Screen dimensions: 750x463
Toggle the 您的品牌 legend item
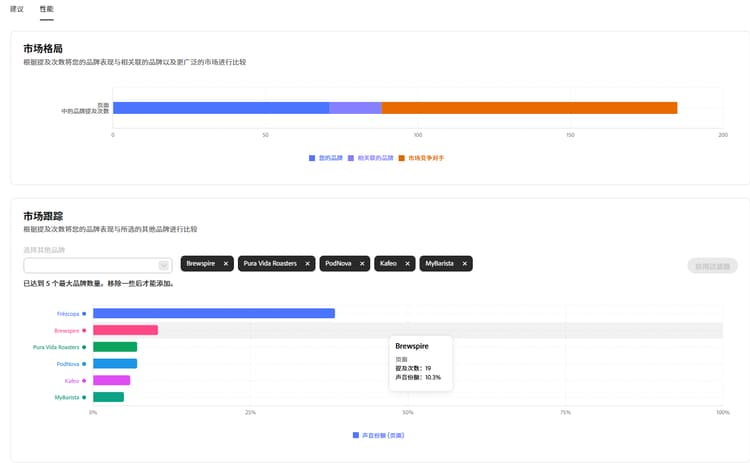pos(326,158)
